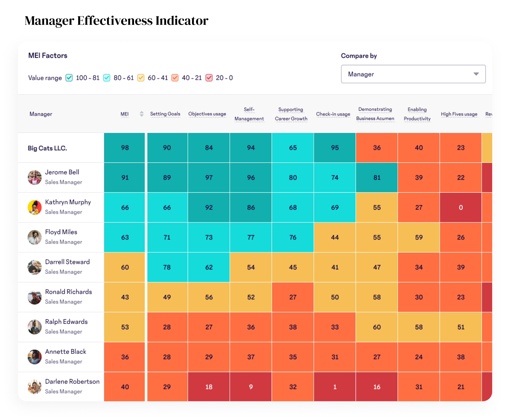510x420 pixels.
Task: Select the Check-in usage column header
Action: pos(333,114)
